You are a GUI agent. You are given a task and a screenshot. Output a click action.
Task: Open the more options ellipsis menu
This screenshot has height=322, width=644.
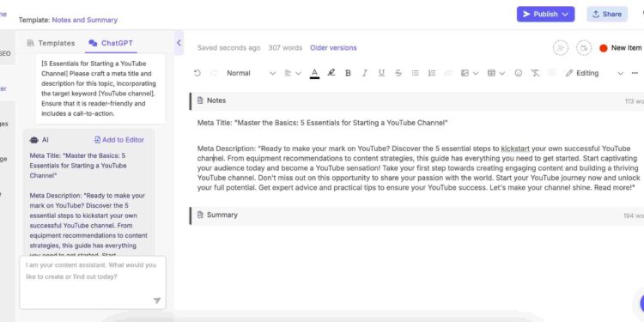point(635,73)
